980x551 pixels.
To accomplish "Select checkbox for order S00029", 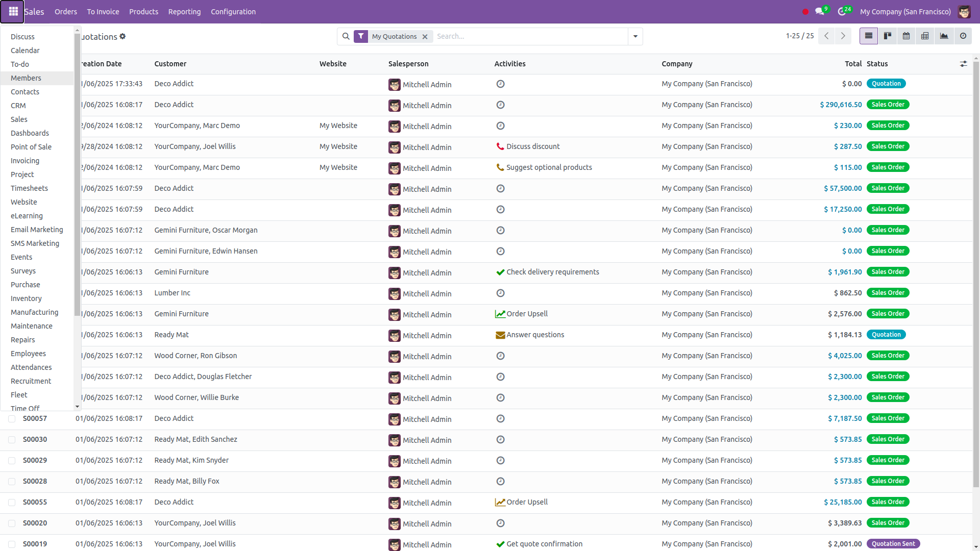I will coord(12,460).
